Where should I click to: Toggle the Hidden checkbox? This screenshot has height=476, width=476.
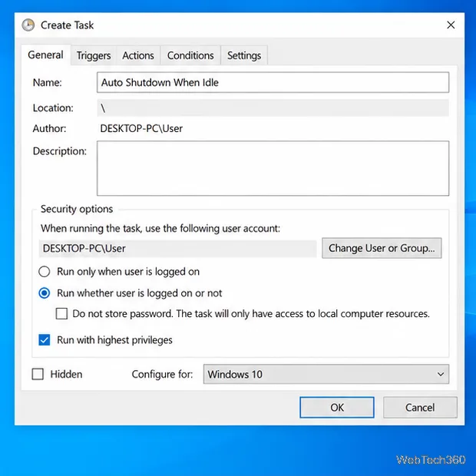[x=38, y=374]
